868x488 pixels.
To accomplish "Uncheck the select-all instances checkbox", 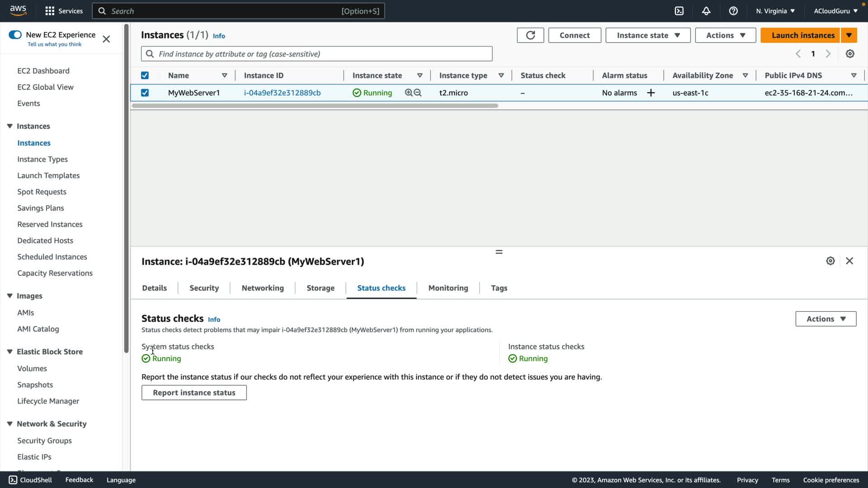I will pos(145,75).
